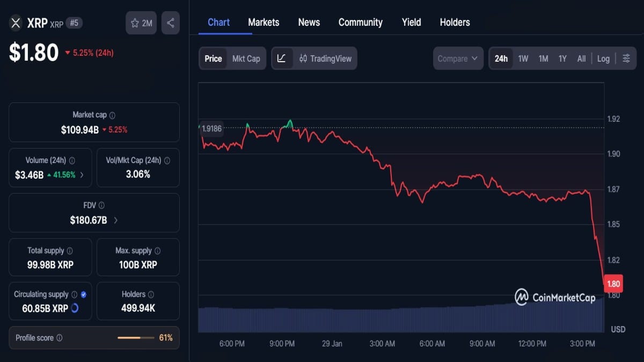Open Max. supply info icon
This screenshot has width=644, height=362.
(158, 250)
